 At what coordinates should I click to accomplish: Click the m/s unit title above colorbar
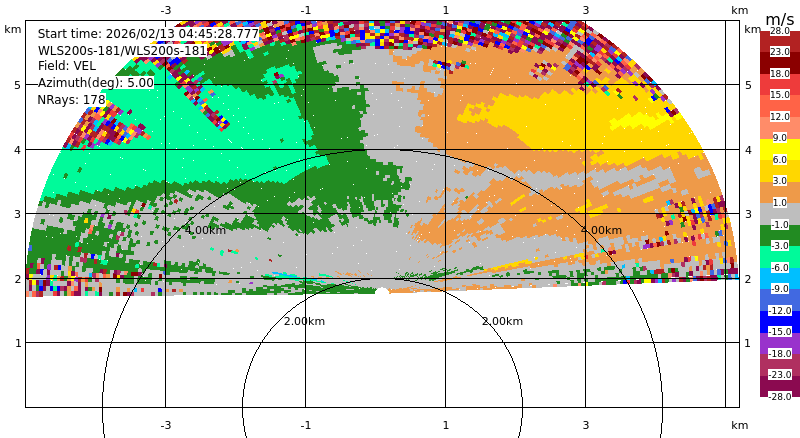780,19
